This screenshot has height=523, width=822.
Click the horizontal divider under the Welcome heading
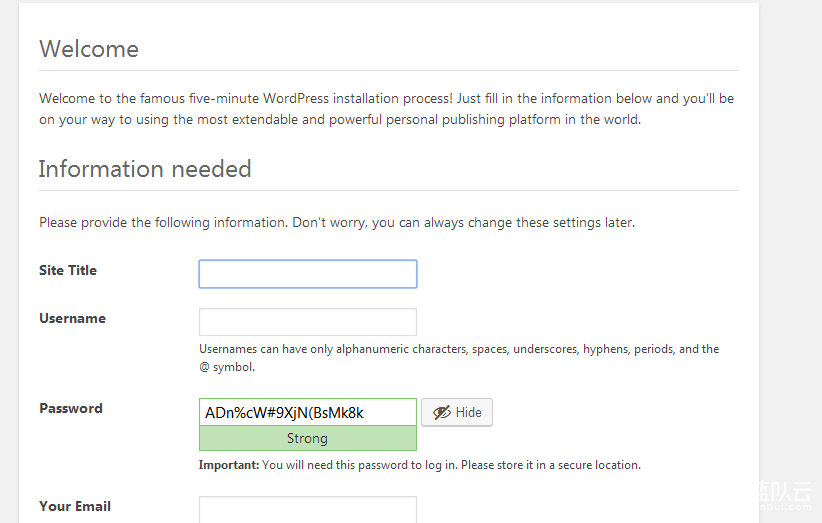[x=388, y=71]
